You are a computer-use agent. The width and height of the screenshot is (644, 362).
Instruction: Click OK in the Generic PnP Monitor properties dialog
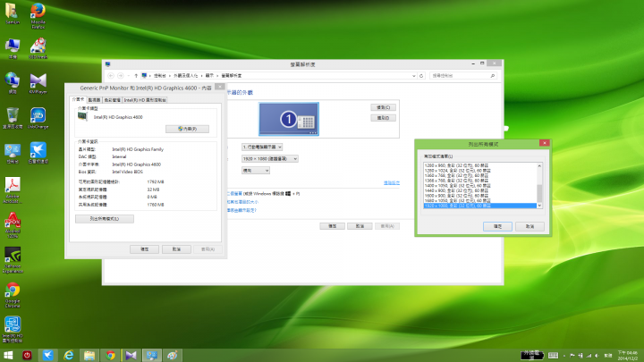coord(144,249)
